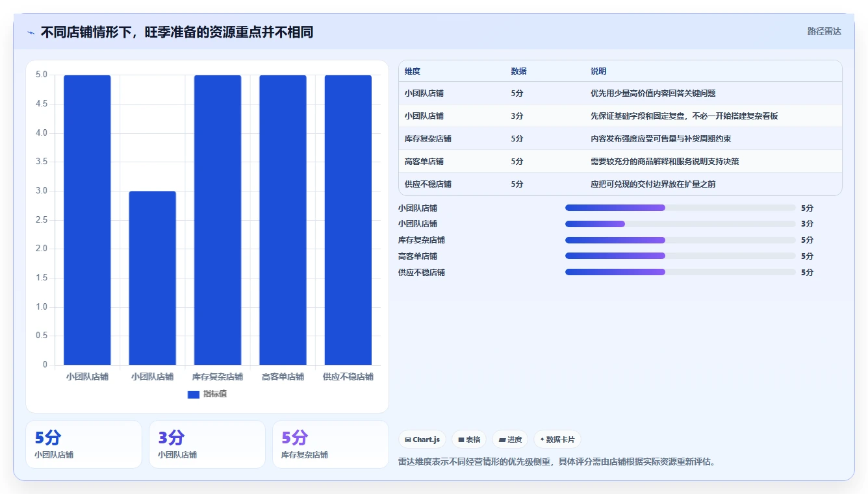Image resolution: width=868 pixels, height=494 pixels.
Task: Open the 5分 库存复杂店铺 data card
Action: pos(331,444)
